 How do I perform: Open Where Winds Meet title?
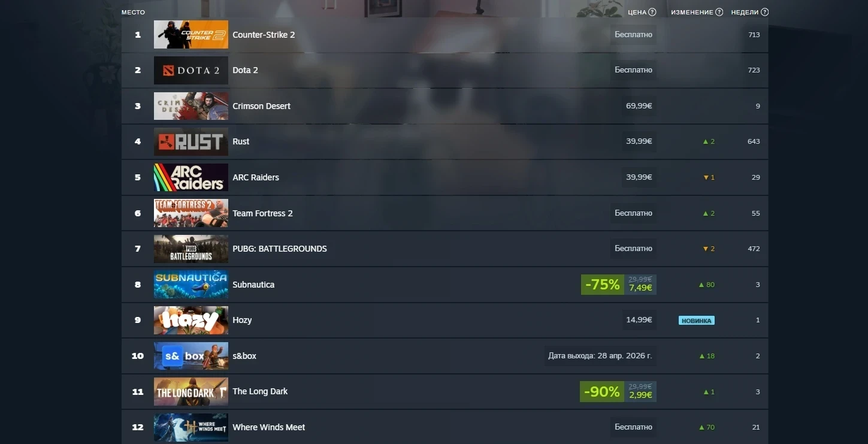tap(268, 427)
